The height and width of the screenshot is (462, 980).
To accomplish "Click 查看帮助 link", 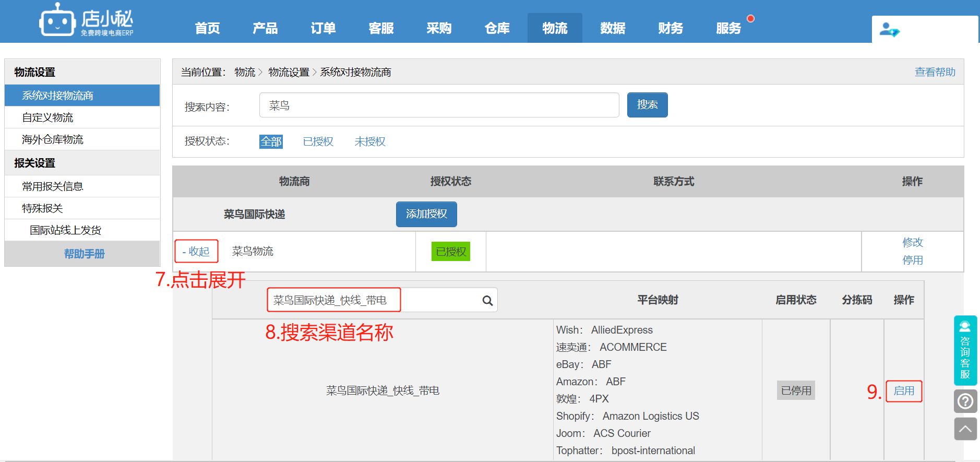I will (x=935, y=72).
